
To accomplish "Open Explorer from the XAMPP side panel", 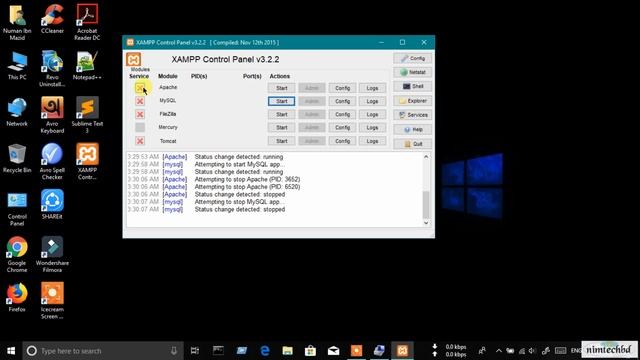I will [413, 101].
